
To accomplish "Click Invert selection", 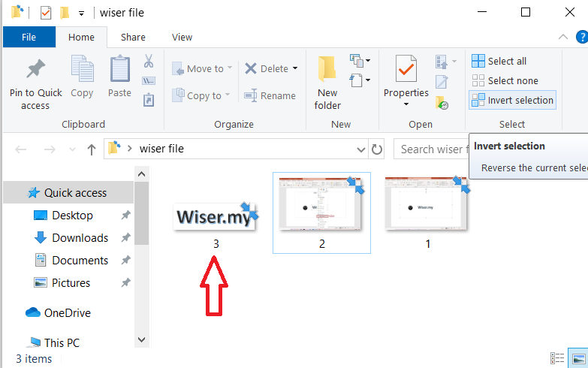I will pos(513,100).
